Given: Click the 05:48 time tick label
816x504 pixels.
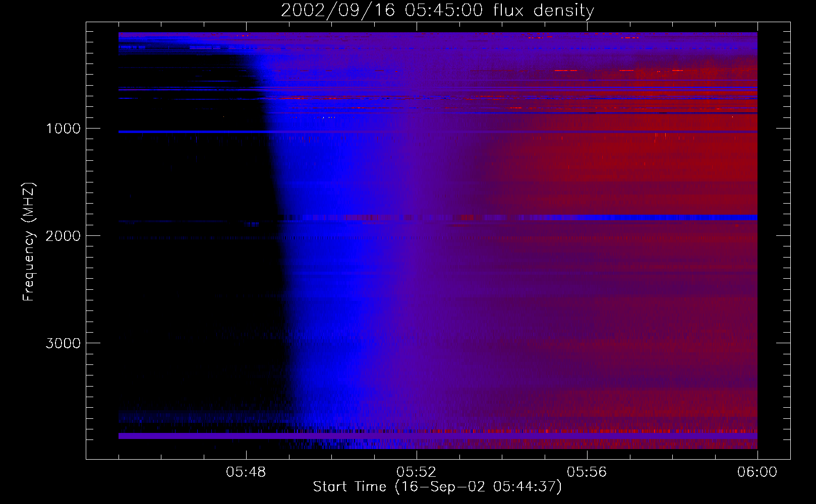Looking at the screenshot, I should click(x=246, y=472).
